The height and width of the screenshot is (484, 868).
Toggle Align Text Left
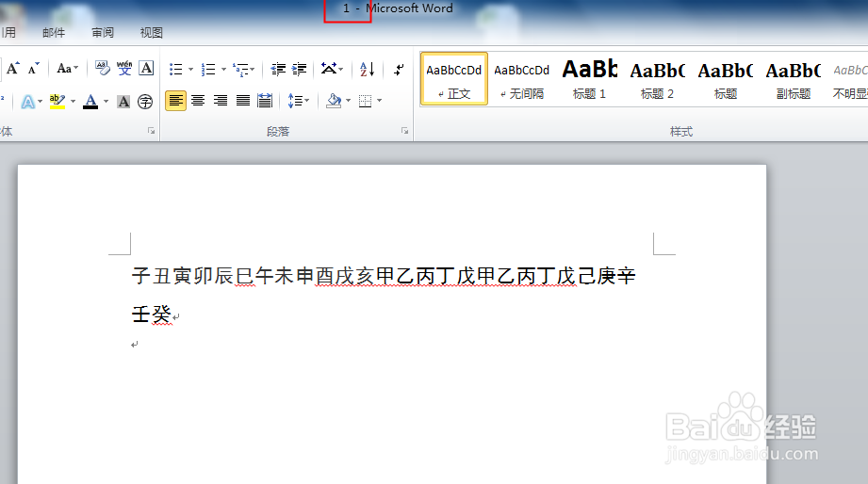pos(175,101)
